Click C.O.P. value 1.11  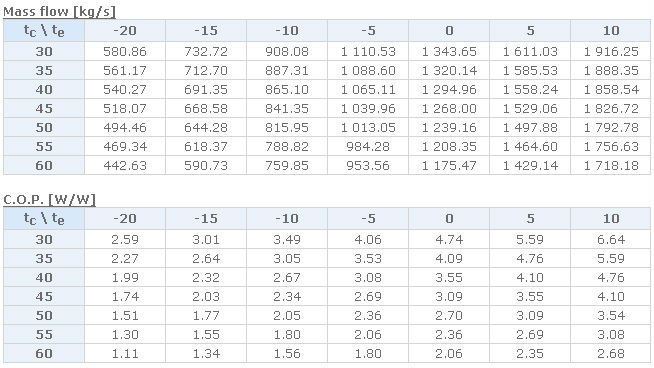click(x=125, y=353)
